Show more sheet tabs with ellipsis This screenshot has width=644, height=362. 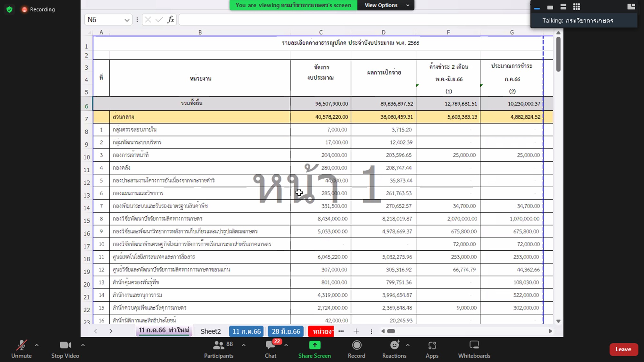[341, 331]
